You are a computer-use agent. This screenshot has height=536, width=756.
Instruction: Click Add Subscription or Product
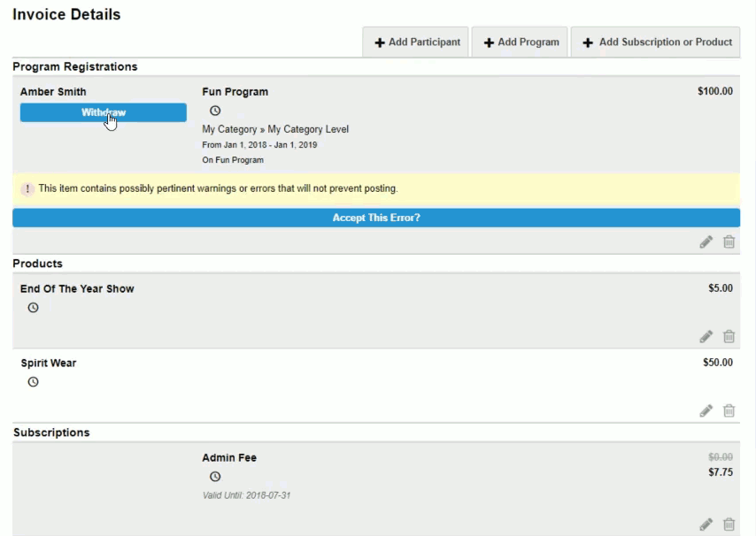tap(655, 42)
